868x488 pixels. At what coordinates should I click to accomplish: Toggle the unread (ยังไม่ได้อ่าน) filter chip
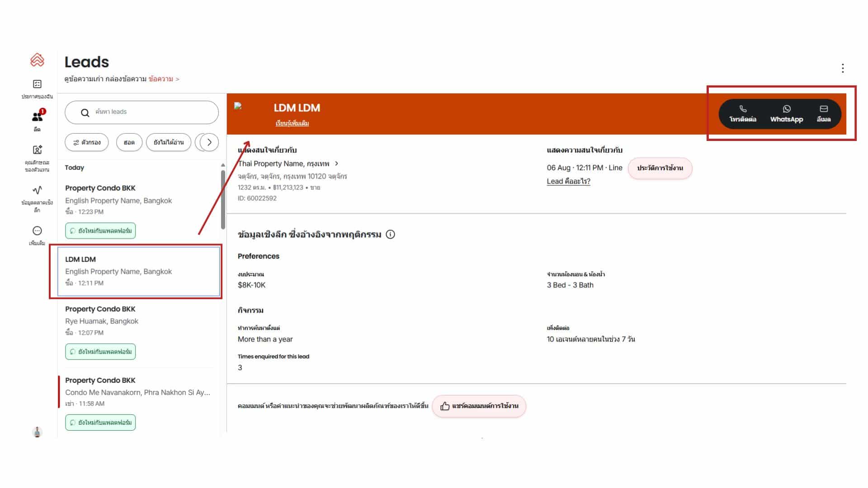(168, 142)
